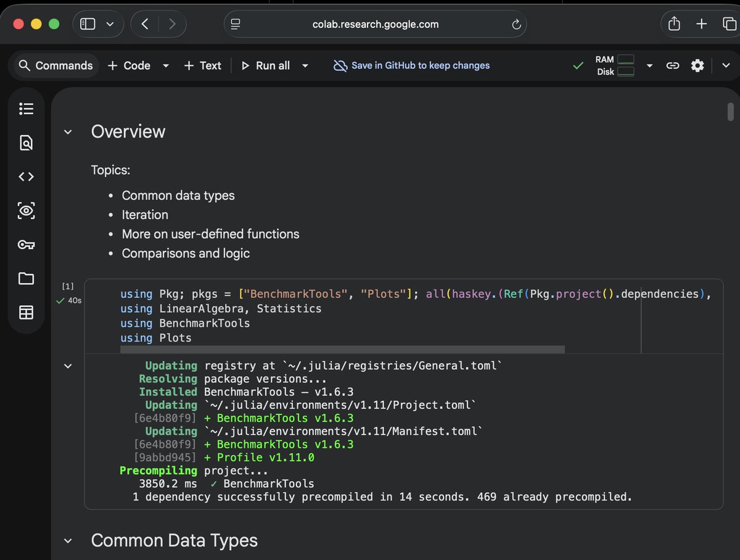
Task: Open the Colab settings gear
Action: (697, 65)
